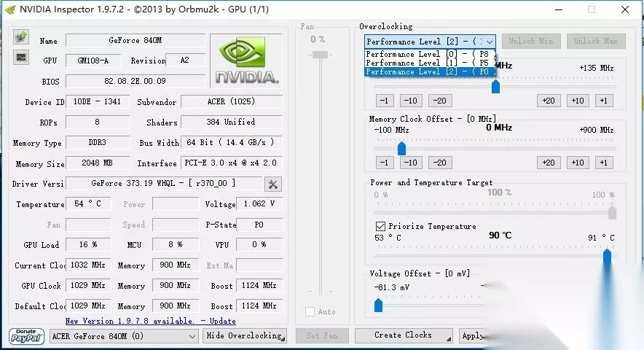Open the hardware monitor icon beside GPU

click(21, 57)
